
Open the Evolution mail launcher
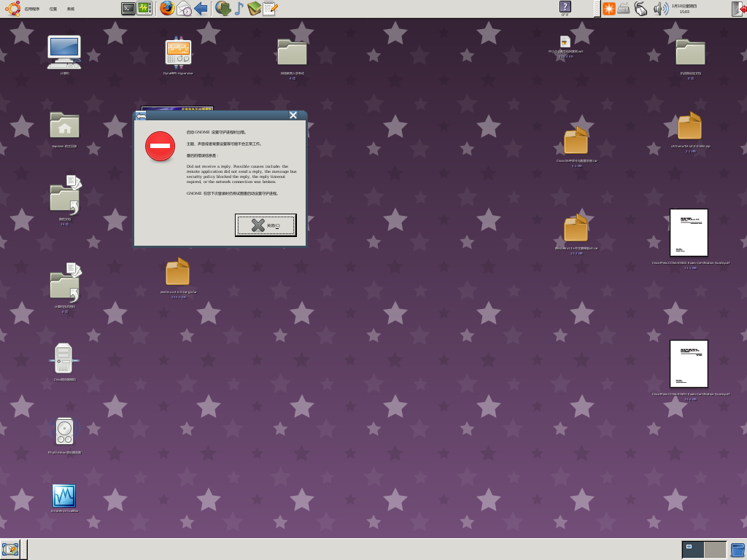point(184,9)
